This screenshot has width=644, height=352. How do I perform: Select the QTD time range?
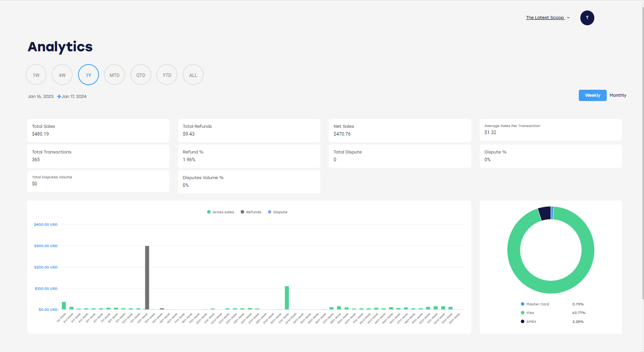(141, 75)
